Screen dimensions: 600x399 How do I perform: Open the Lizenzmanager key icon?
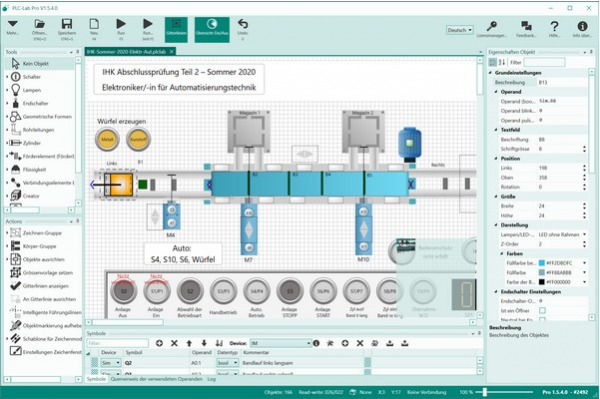pos(491,29)
